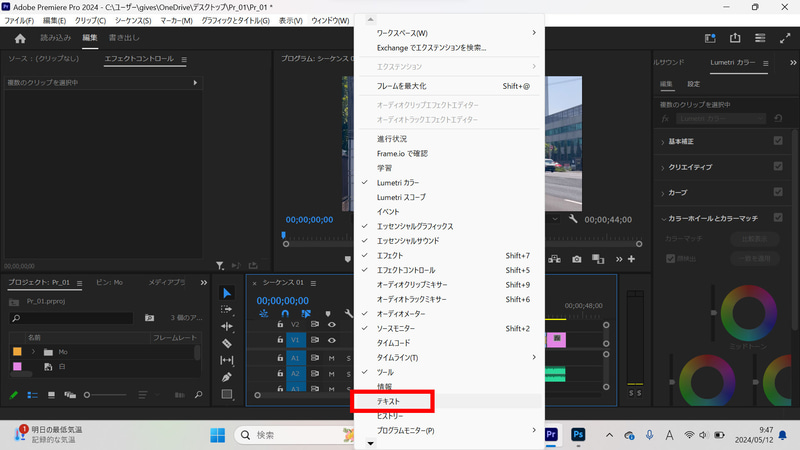800x450 pixels.
Task: Click the ミッドトーン color wheel
Action: tap(748, 313)
